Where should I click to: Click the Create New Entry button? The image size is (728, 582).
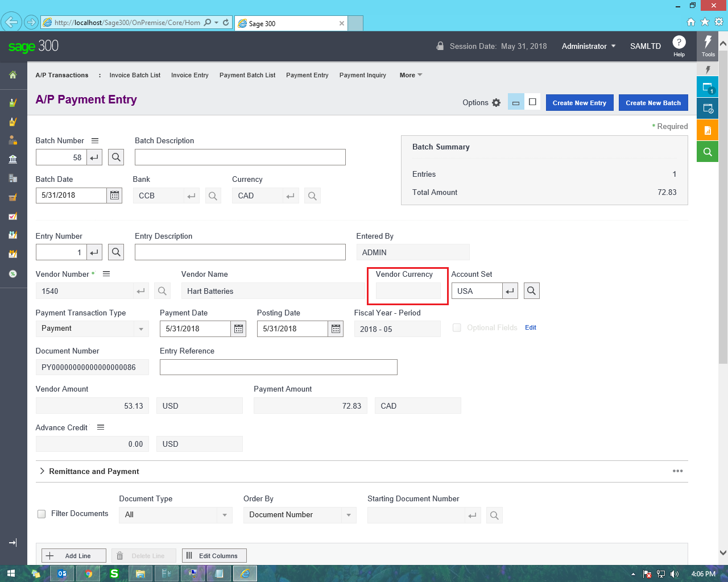tap(580, 103)
